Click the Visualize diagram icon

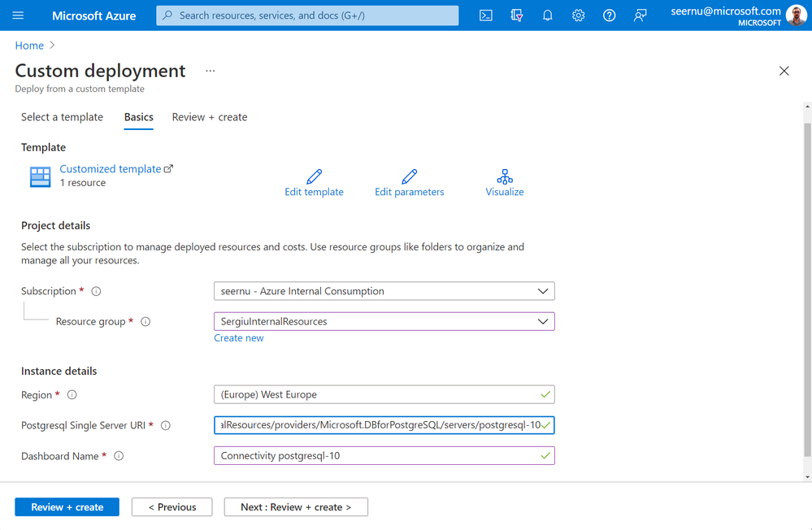tap(505, 176)
